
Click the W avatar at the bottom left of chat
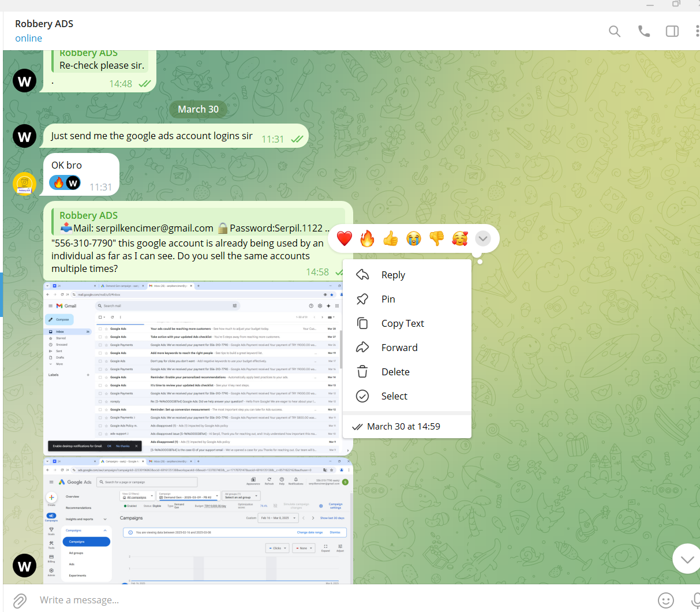[25, 566]
